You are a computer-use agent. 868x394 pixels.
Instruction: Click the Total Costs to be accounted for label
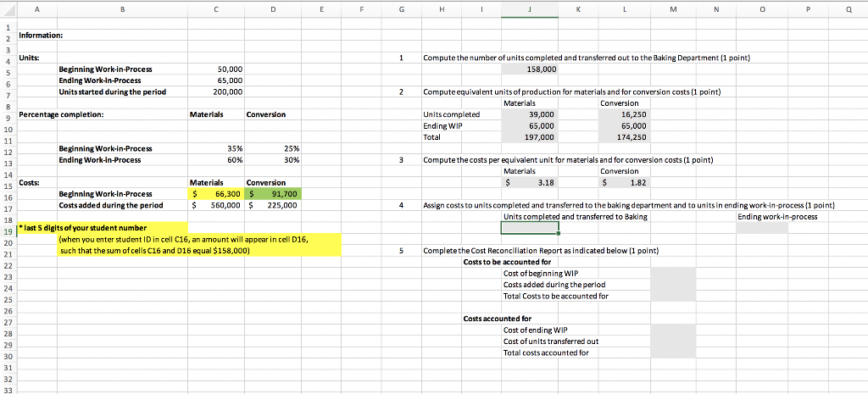coord(556,296)
